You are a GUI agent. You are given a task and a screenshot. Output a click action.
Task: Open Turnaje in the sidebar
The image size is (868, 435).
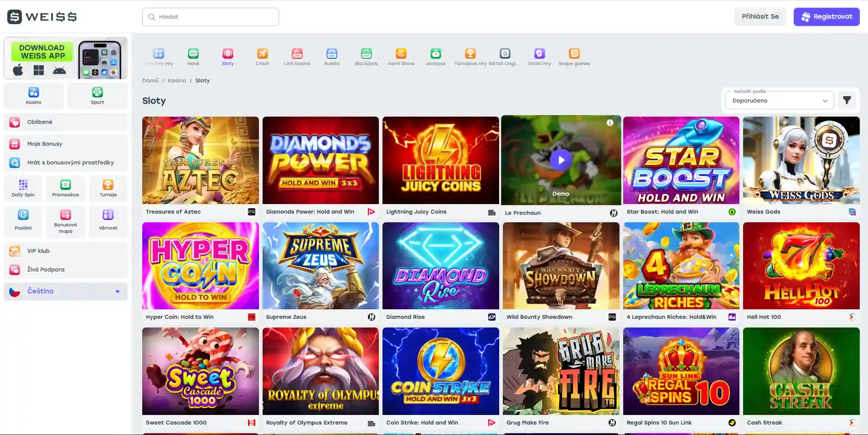point(108,188)
